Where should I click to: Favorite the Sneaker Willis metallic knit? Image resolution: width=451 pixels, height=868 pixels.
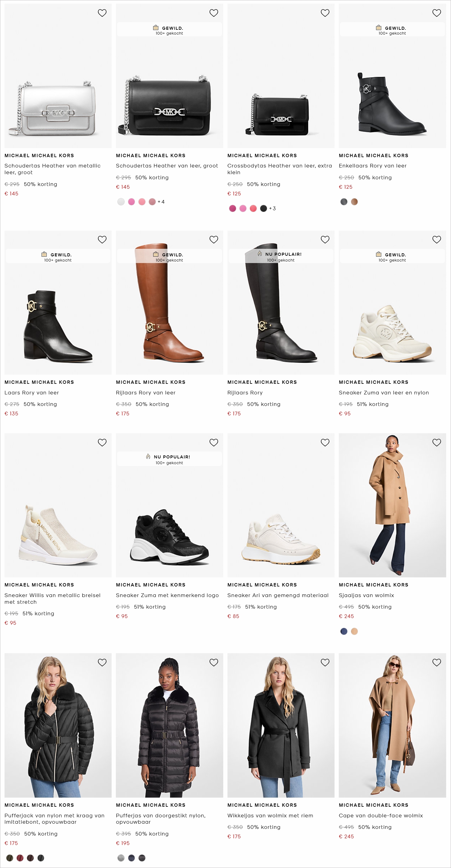(x=102, y=442)
